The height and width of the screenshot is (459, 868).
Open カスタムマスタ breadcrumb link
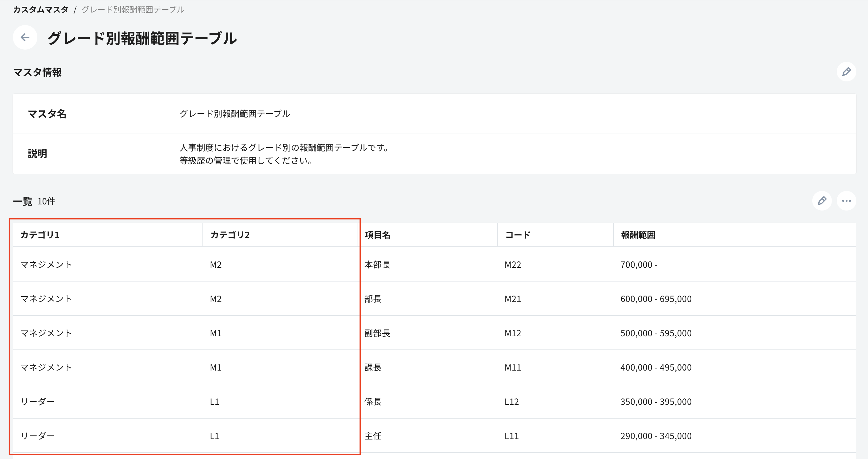point(40,9)
